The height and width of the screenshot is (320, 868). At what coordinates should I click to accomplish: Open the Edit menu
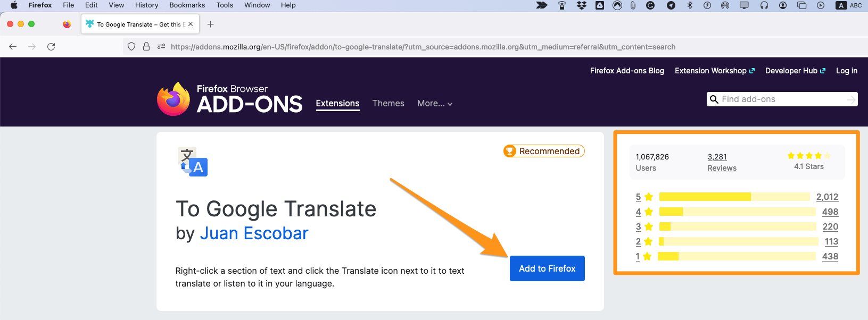92,5
